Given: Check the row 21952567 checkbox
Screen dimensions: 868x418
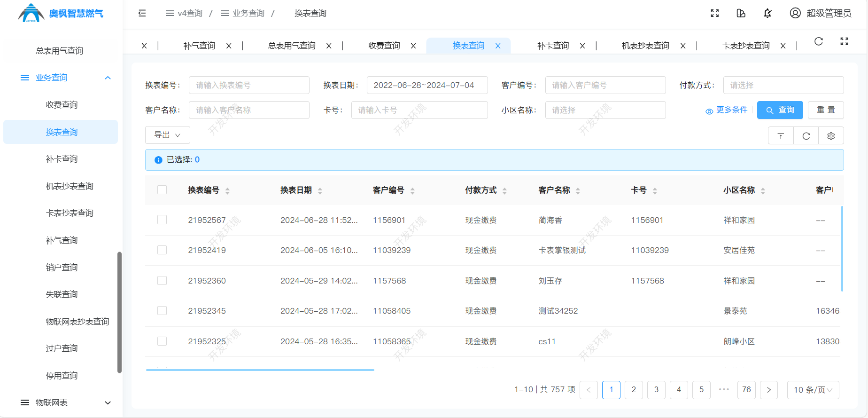Looking at the screenshot, I should 162,220.
